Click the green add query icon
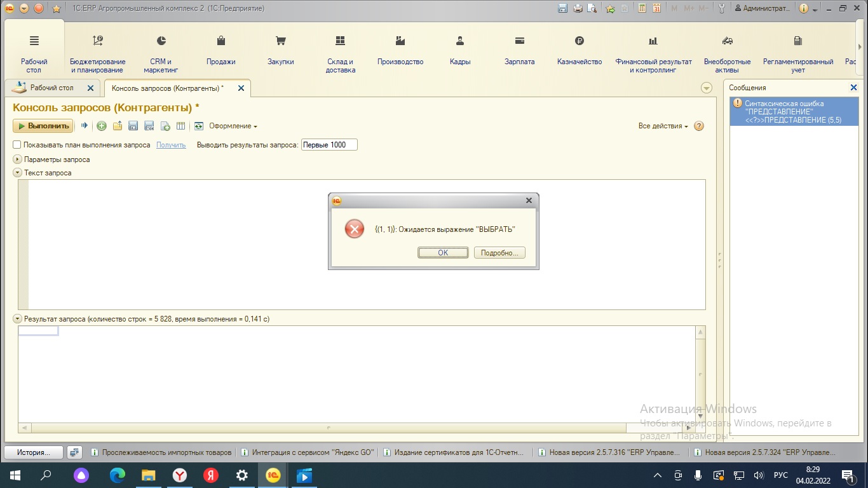This screenshot has width=868, height=488. point(102,126)
